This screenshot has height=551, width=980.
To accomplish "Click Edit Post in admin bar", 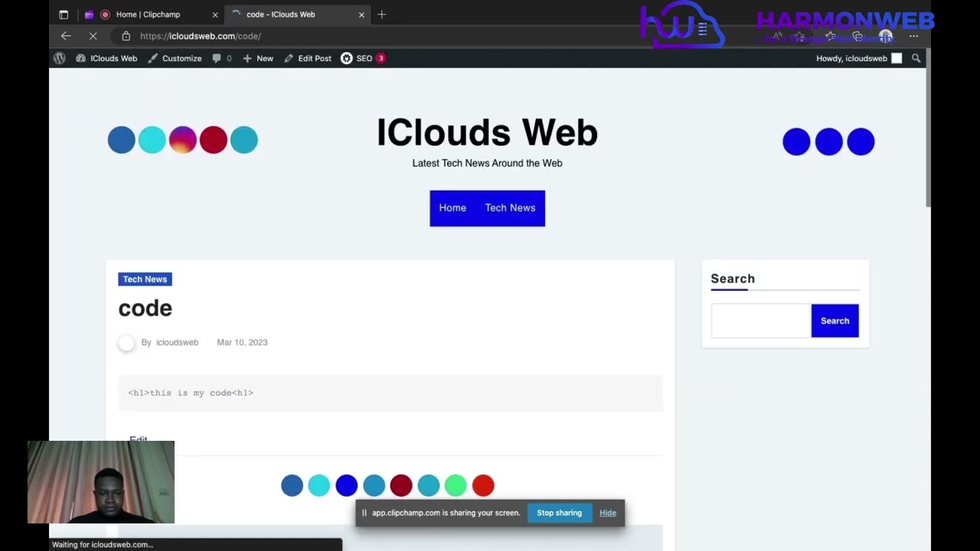I will click(308, 58).
